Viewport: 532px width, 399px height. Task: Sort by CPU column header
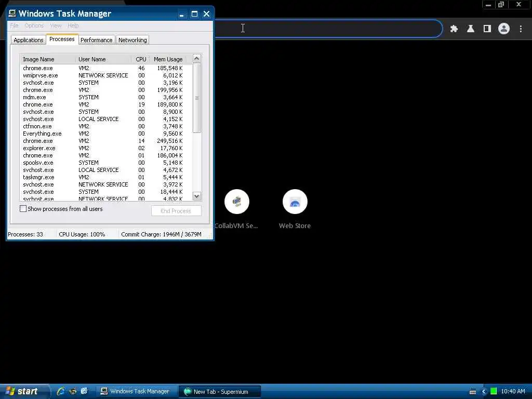coord(140,59)
